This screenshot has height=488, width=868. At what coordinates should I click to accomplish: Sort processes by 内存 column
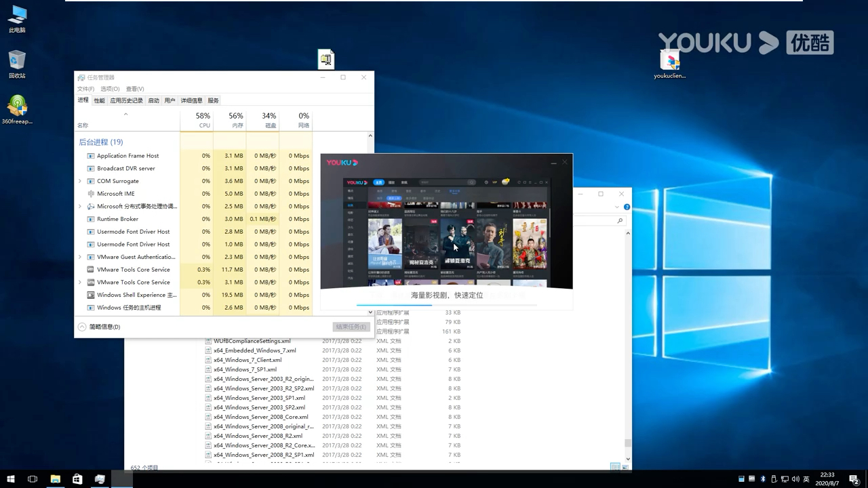tap(229, 120)
